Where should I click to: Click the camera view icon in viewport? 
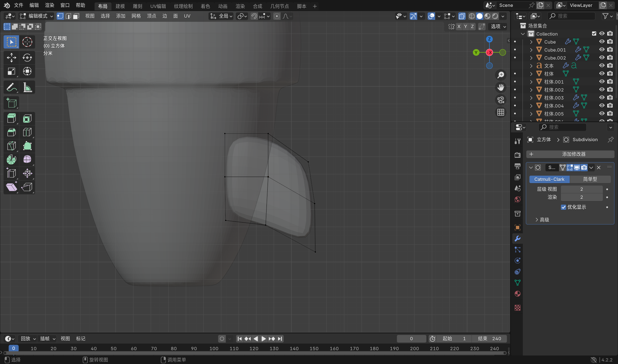click(501, 100)
